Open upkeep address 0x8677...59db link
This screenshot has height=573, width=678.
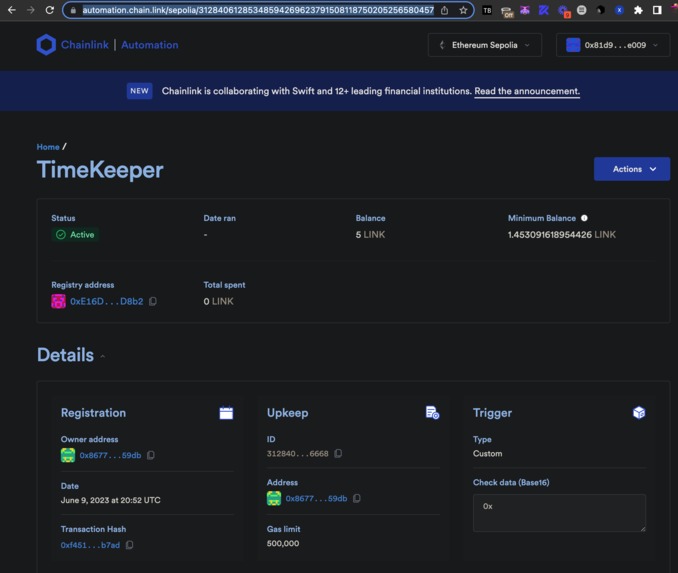(x=316, y=499)
